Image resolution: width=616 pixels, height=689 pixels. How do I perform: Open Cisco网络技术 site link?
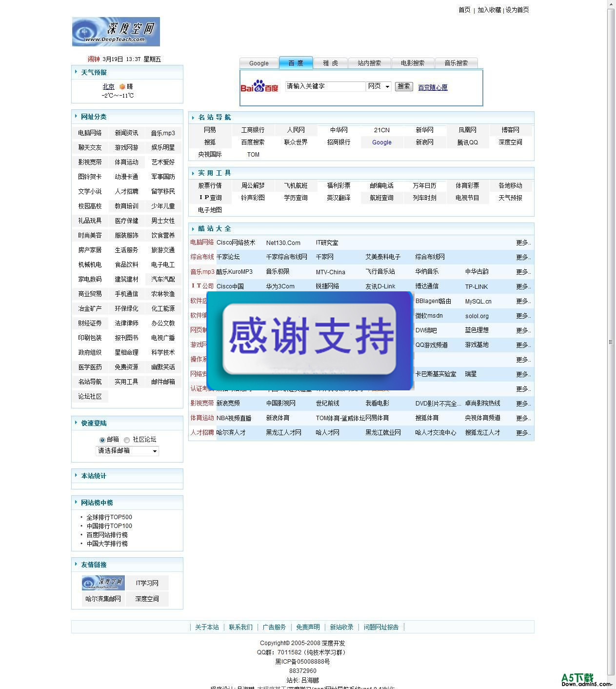236,243
